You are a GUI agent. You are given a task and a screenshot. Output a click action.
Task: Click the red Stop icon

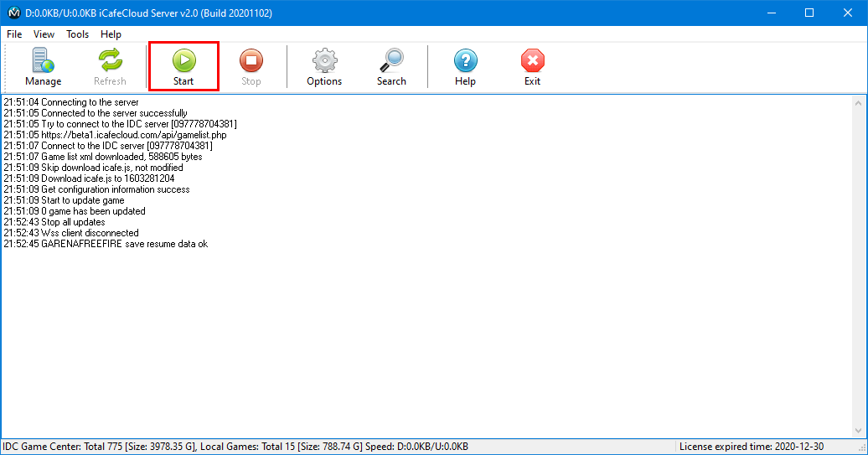pyautogui.click(x=251, y=66)
